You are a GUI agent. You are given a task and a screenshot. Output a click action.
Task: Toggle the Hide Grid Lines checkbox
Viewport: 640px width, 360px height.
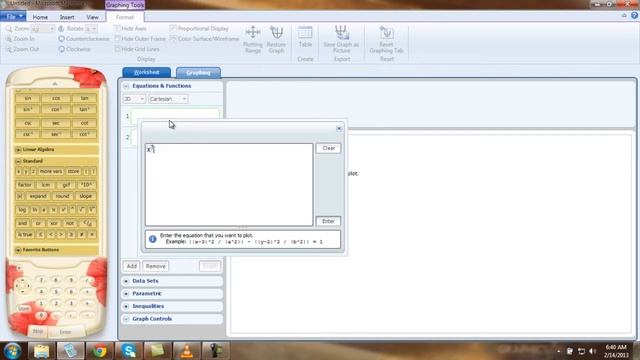click(x=117, y=49)
